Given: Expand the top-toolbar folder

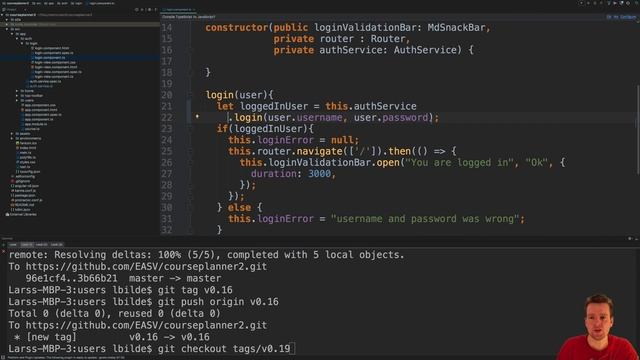Looking at the screenshot, I should click(x=17, y=96).
